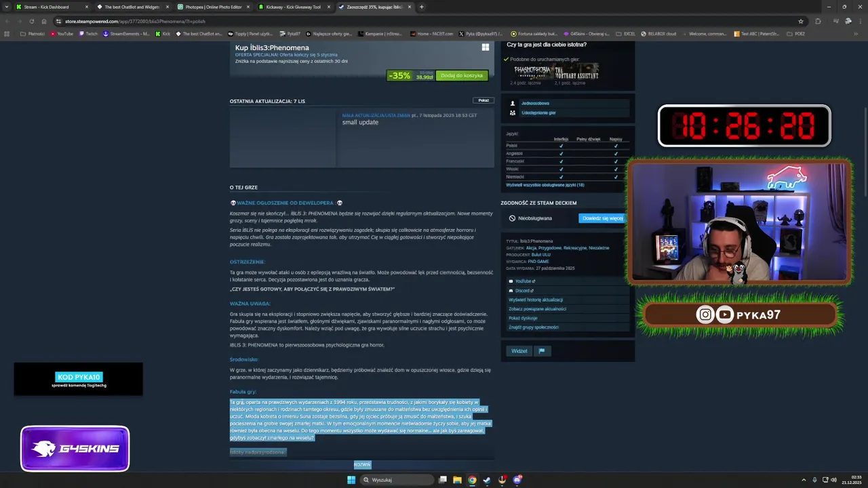Screen dimensions: 868x488
Task: Open volume control in system tray
Action: (833, 480)
